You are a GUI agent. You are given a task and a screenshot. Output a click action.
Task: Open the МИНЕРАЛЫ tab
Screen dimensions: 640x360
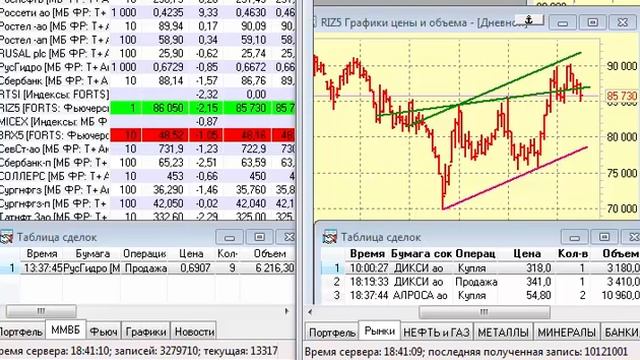pos(567,333)
